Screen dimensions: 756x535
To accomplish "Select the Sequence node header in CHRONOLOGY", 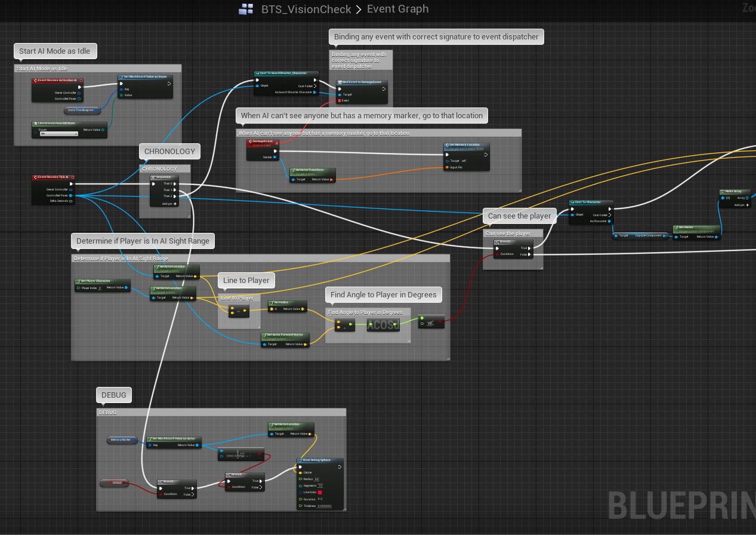I will (x=170, y=177).
